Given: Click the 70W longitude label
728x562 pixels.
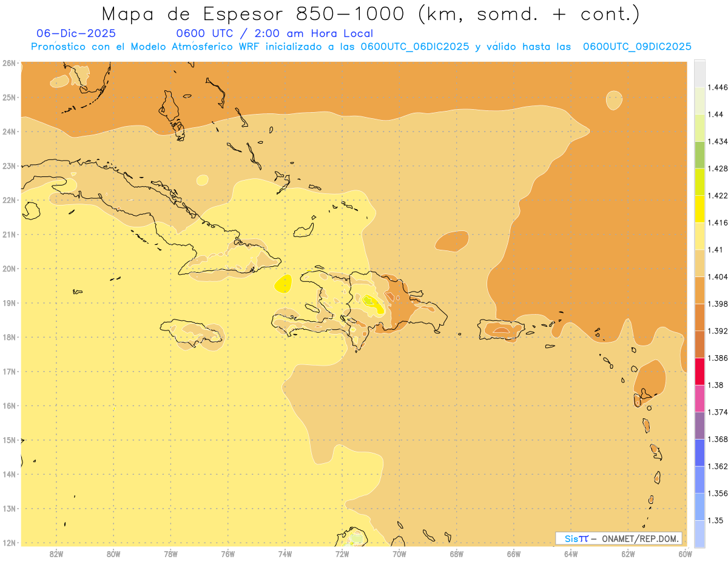Looking at the screenshot, I should 399,554.
